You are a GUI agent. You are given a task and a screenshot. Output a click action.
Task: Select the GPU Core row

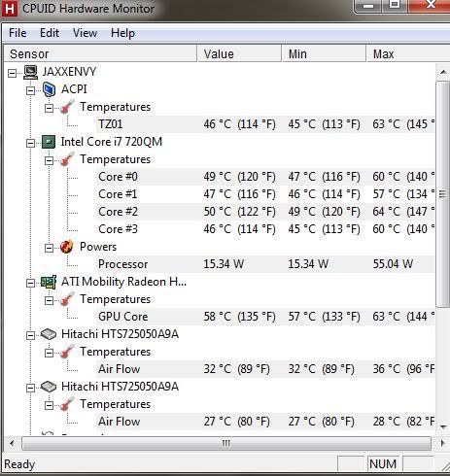point(265,317)
